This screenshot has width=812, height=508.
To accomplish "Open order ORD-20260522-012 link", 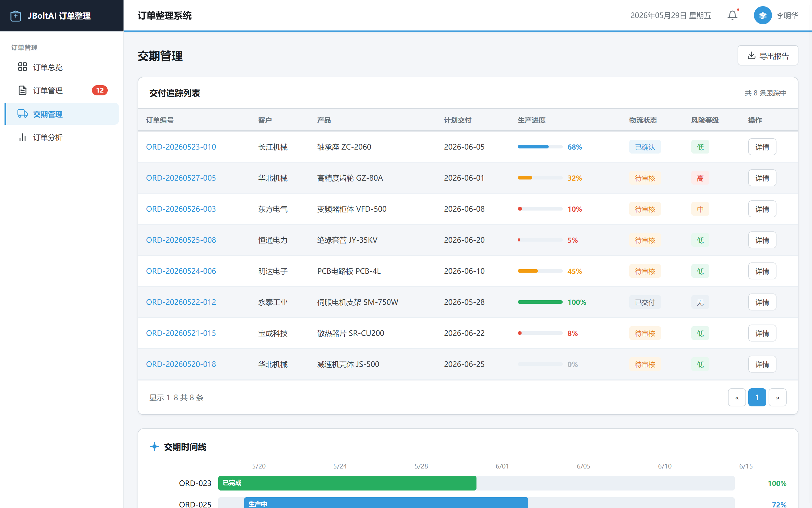I will click(181, 302).
